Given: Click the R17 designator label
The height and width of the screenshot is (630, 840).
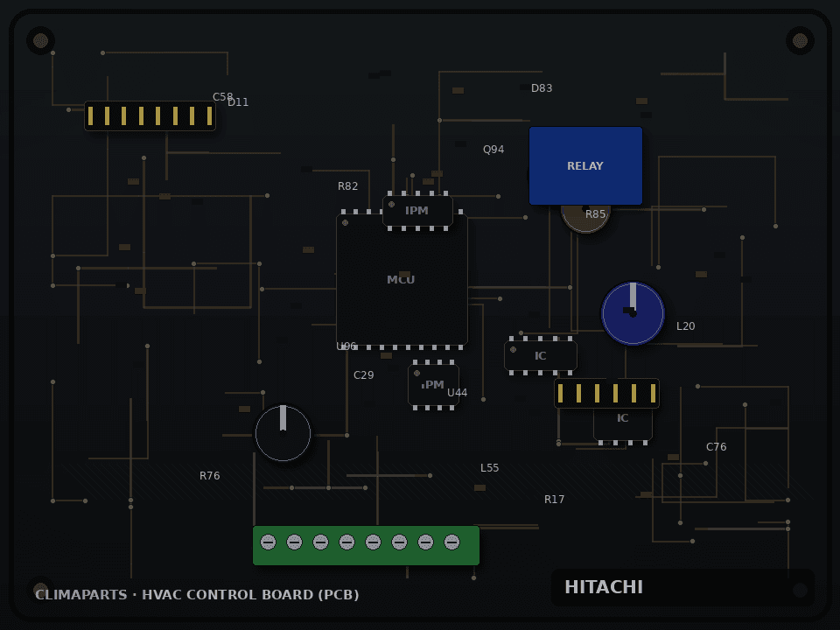Looking at the screenshot, I should point(555,500).
